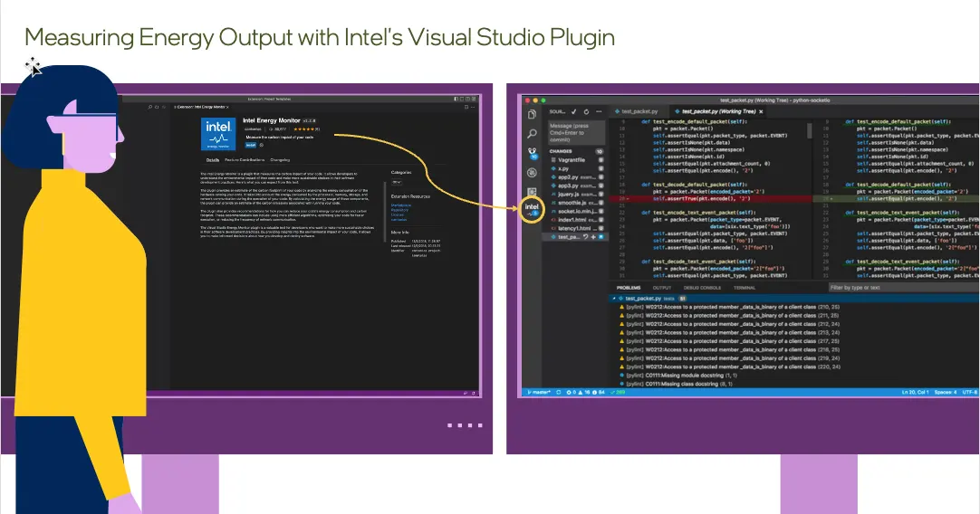Open the Extensions icon in activity bar

point(532,192)
